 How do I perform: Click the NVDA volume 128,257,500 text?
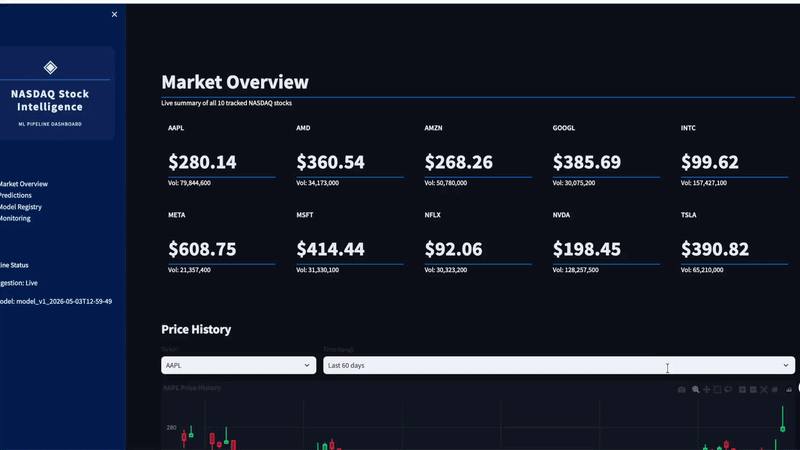click(x=576, y=270)
